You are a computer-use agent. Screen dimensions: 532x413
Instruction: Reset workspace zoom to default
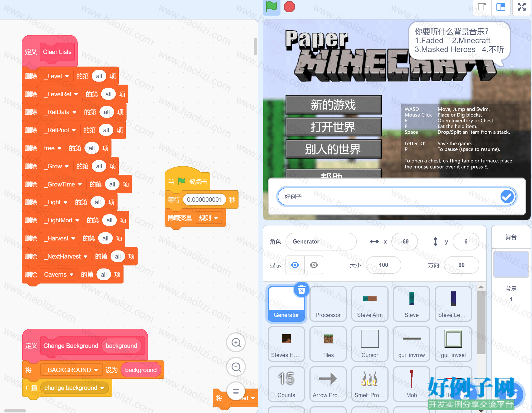click(x=236, y=391)
